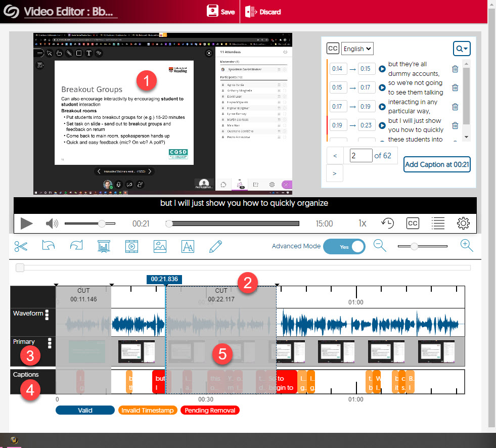Play the caption starting at 0:15
The width and height of the screenshot is (496, 448).
[382, 87]
